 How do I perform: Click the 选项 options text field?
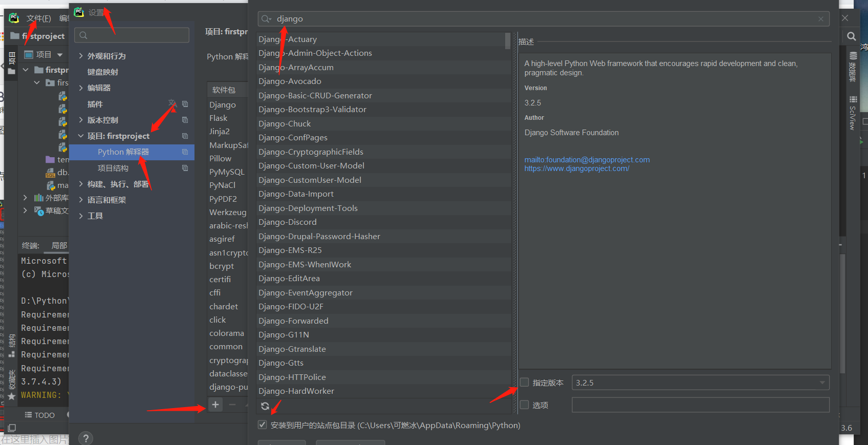tap(701, 405)
